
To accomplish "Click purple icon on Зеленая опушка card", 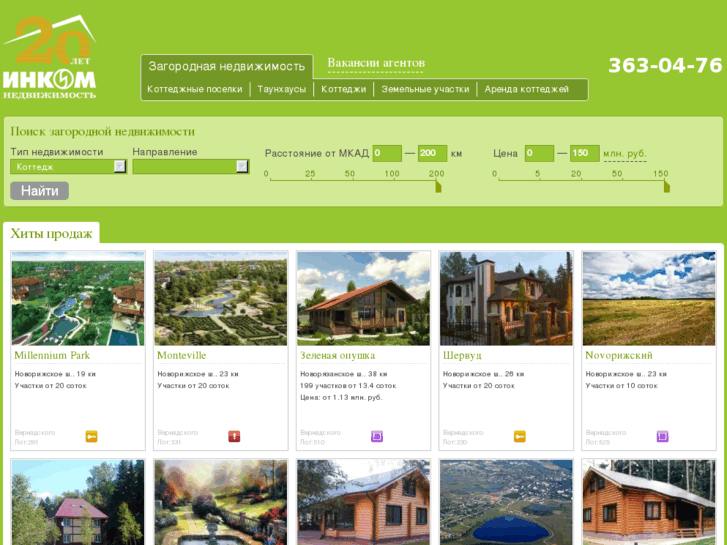I will pyautogui.click(x=377, y=436).
